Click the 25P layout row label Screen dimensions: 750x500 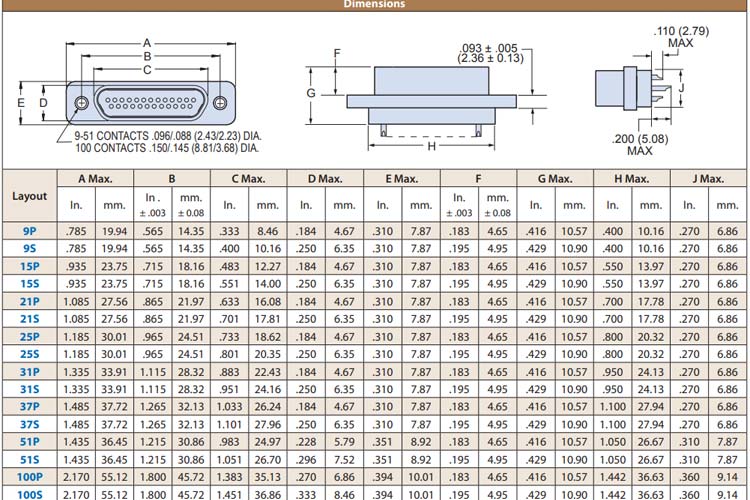29,336
